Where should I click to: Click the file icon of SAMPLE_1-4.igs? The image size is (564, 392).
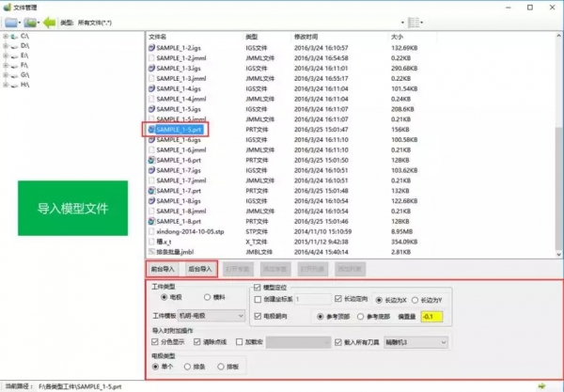click(151, 88)
